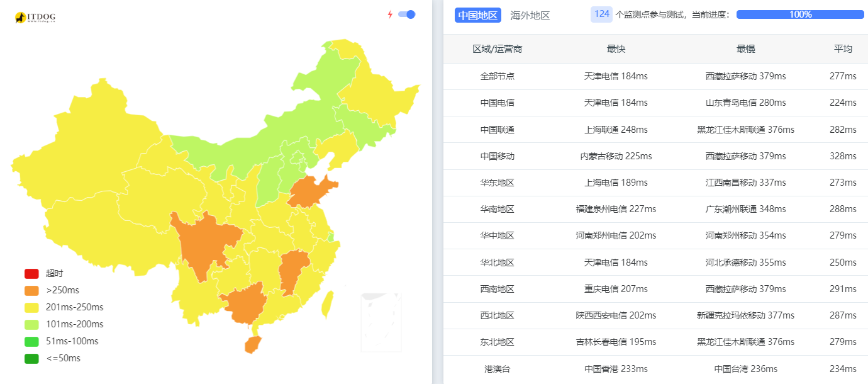Click the 平均 column header
Viewport: 868px width, 384px height.
843,49
